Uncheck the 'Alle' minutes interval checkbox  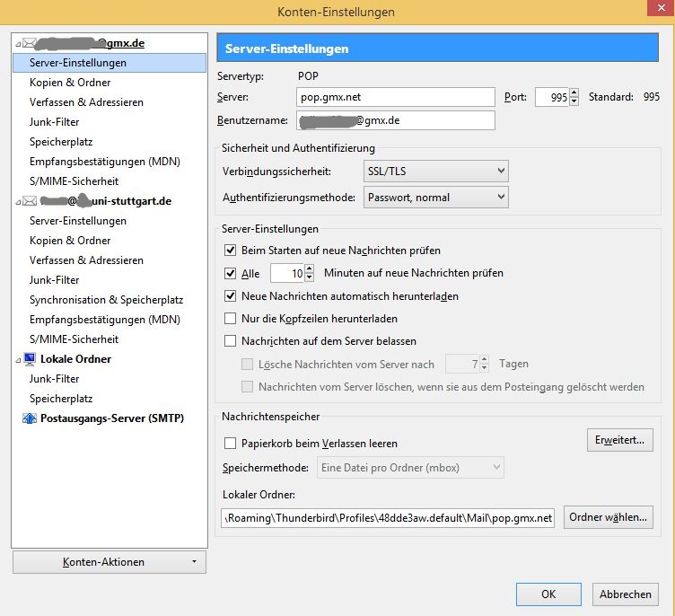coord(231,273)
